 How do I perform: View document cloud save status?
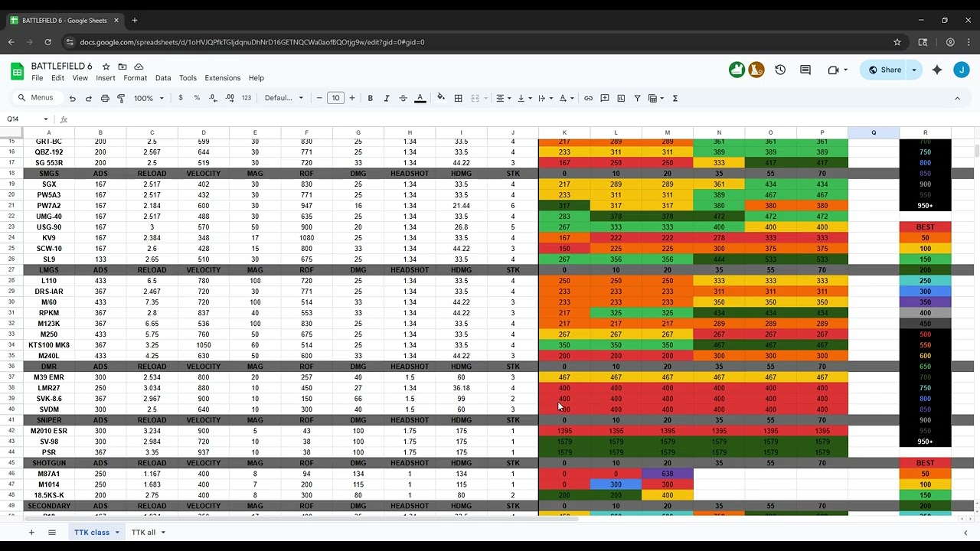[139, 67]
